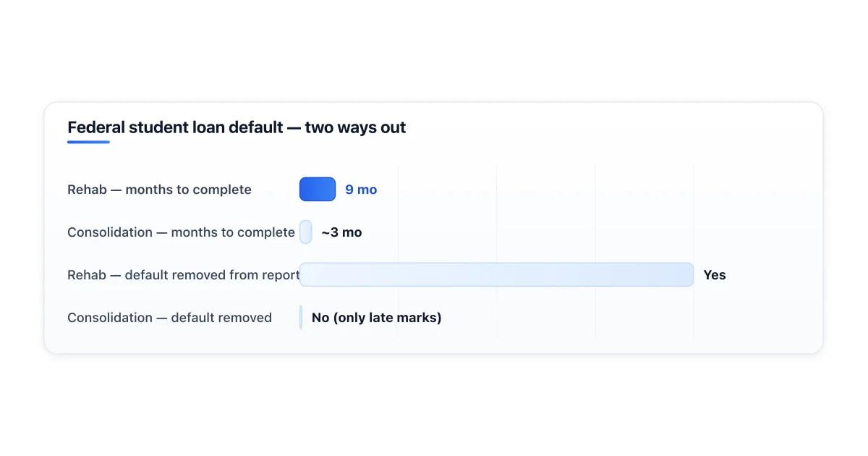Click the 'Yes' value label
This screenshot has width=868, height=456.
(x=715, y=275)
